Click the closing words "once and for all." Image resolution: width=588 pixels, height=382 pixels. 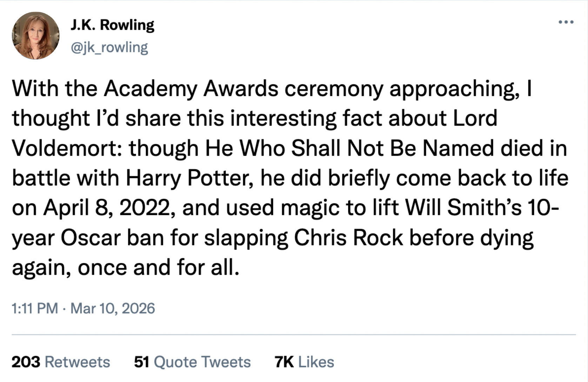click(159, 268)
